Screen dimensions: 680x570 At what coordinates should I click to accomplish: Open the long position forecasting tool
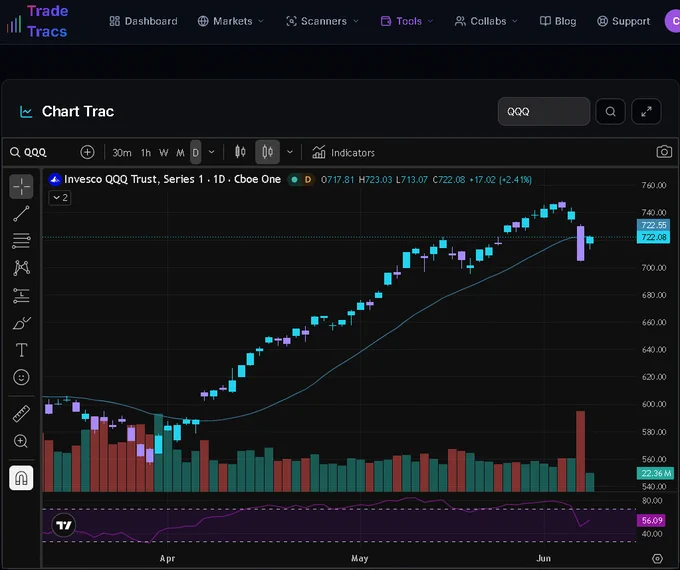click(21, 295)
